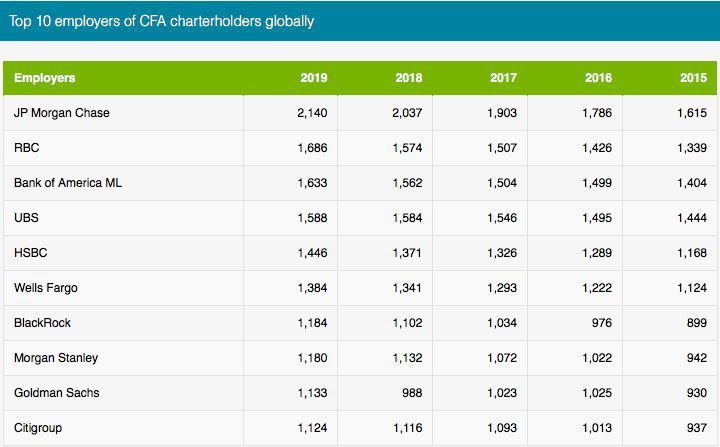The height and width of the screenshot is (447, 720).
Task: Select Goldman Sachs' 2018 value 988
Action: point(411,393)
